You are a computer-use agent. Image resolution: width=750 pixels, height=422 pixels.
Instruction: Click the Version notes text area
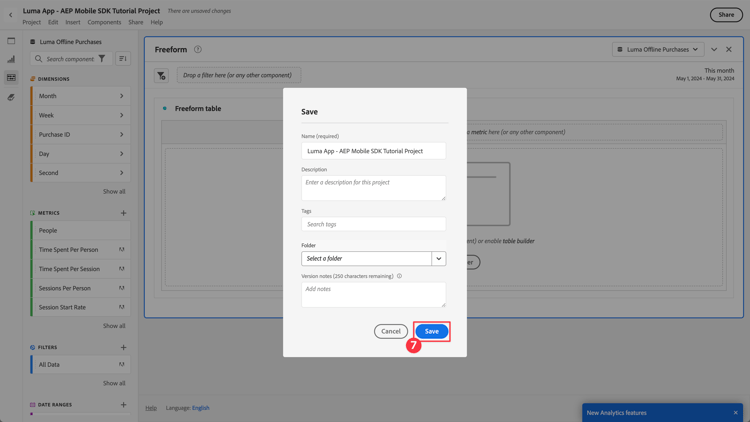(374, 294)
